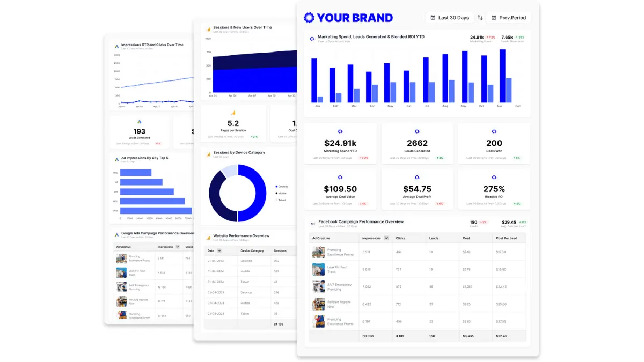The image size is (644, 362).
Task: Open the Ad Creative column header dropdown
Action: pyautogui.click(x=321, y=238)
